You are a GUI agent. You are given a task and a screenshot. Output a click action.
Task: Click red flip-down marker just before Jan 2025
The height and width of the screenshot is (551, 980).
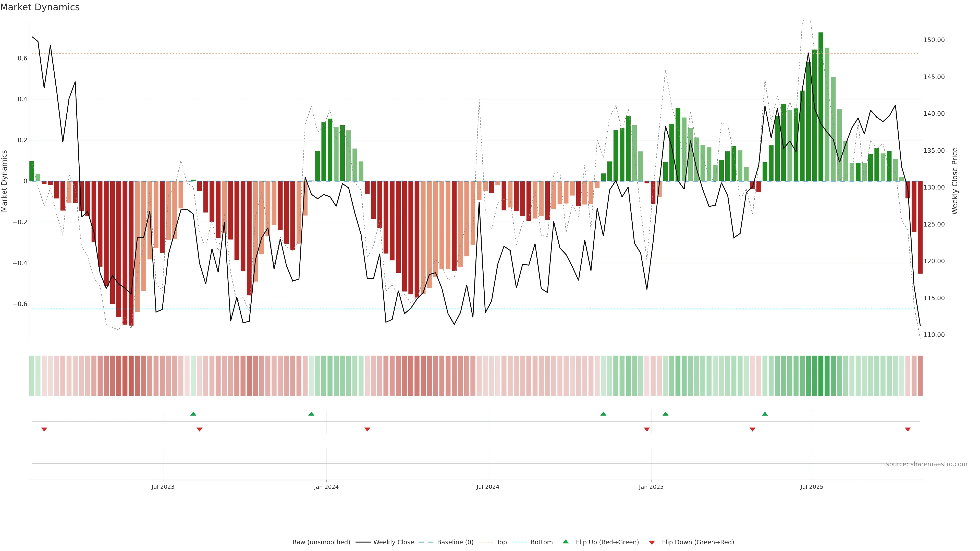coord(647,429)
